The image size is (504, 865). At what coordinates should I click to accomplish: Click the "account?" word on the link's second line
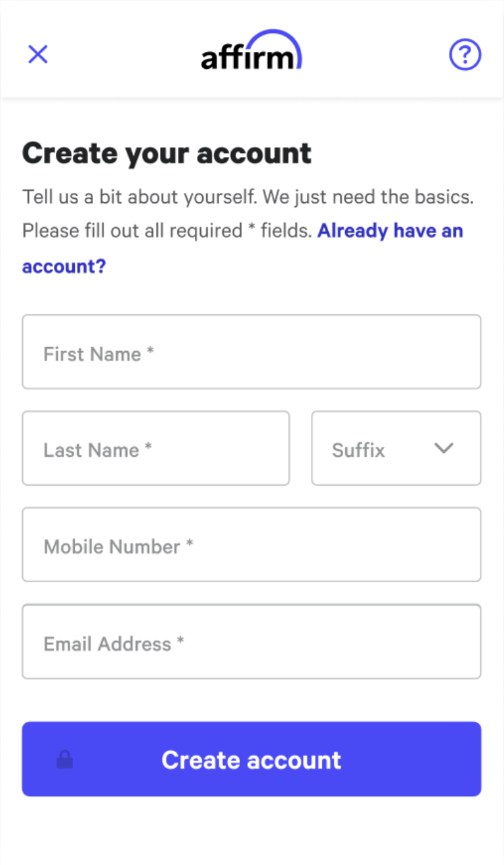(x=64, y=266)
